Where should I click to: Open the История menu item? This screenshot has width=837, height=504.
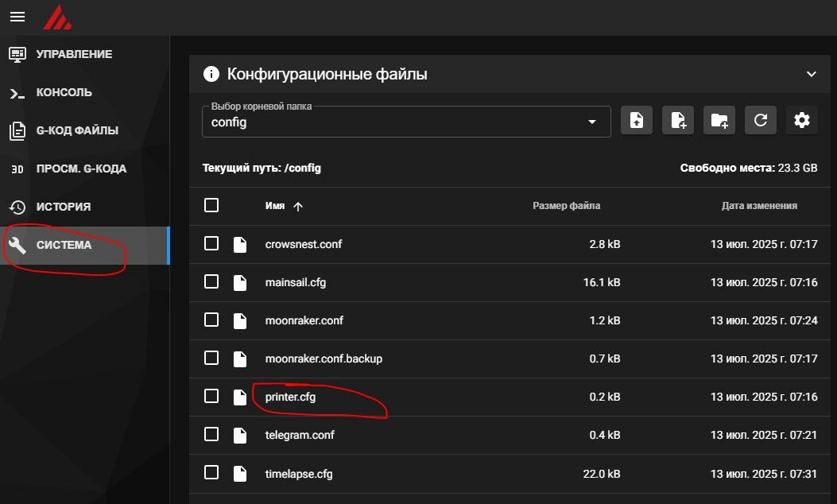coord(63,207)
